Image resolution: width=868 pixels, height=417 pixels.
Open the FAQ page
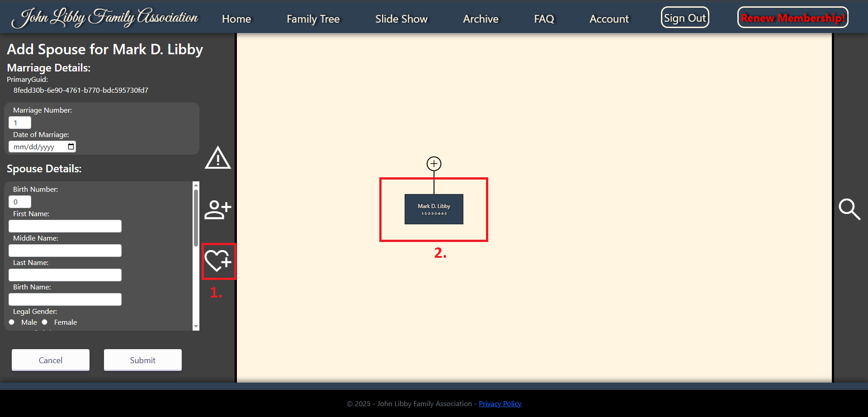point(544,19)
